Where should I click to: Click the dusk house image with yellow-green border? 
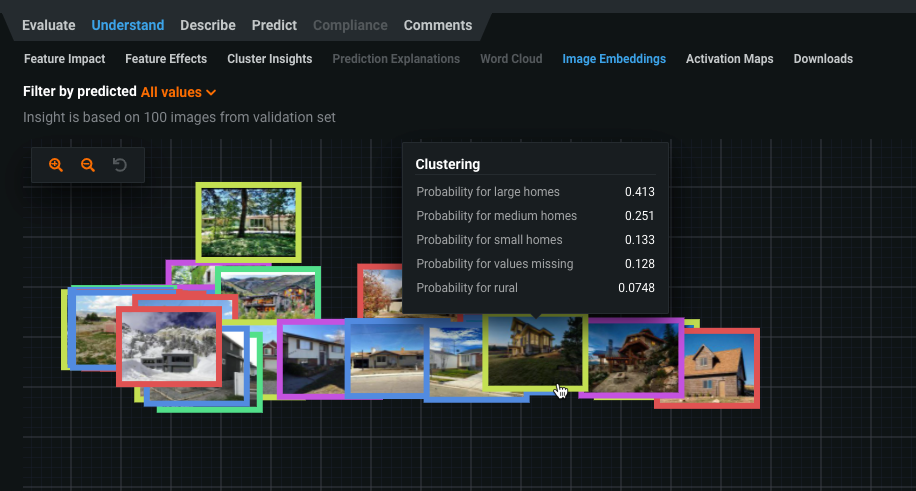point(533,351)
